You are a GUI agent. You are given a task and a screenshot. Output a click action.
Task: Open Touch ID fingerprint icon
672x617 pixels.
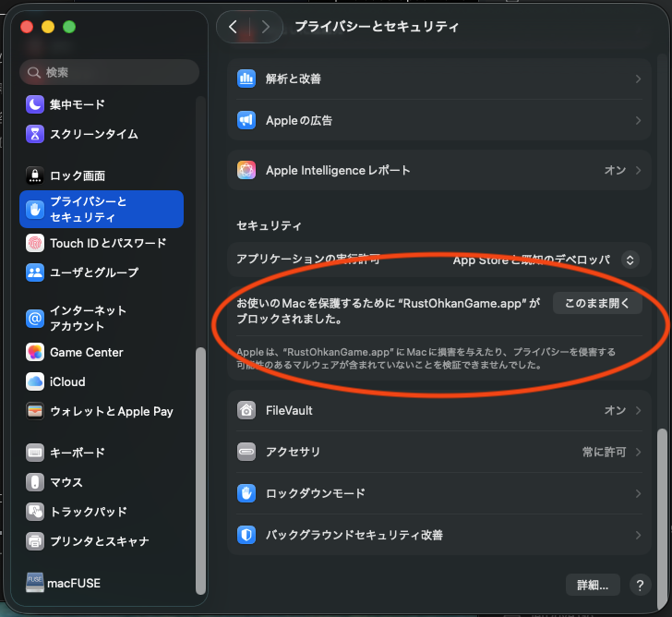tap(35, 243)
